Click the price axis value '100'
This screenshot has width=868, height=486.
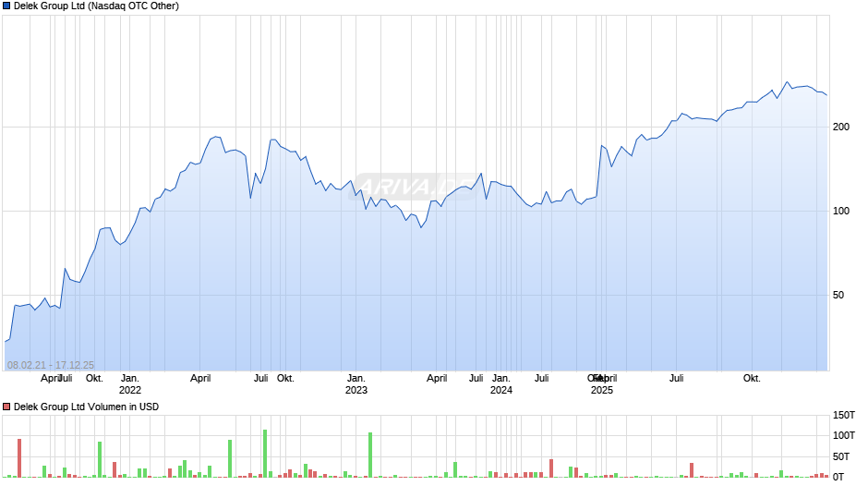841,212
